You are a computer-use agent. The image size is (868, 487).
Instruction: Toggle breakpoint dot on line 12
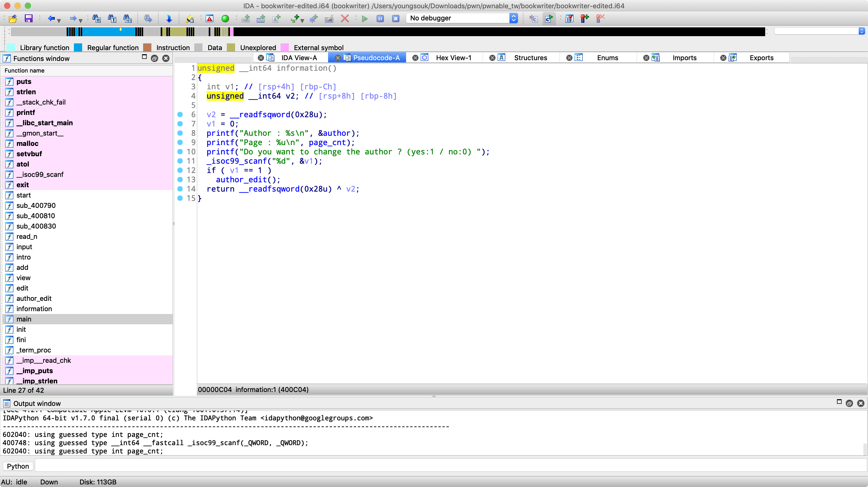[x=180, y=170]
